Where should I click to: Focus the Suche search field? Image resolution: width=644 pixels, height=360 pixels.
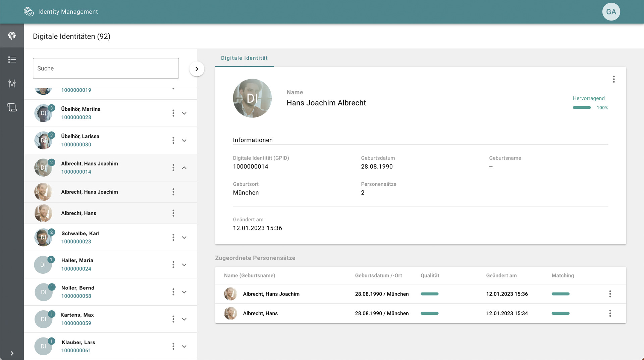pos(106,69)
